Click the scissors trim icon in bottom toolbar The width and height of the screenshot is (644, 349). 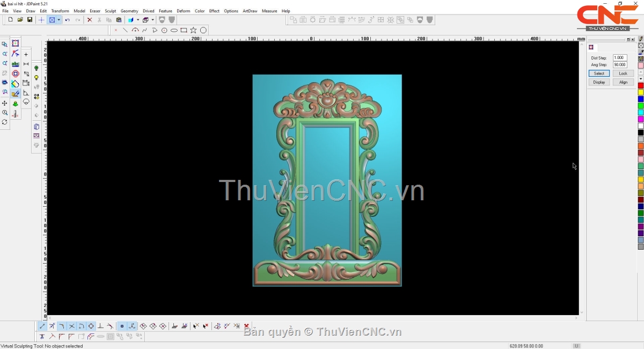[42, 337]
